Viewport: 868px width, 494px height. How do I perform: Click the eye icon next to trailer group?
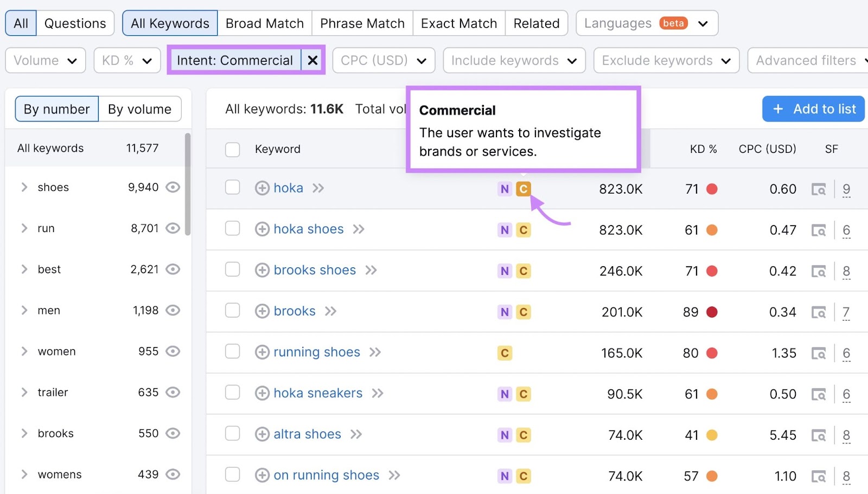172,392
